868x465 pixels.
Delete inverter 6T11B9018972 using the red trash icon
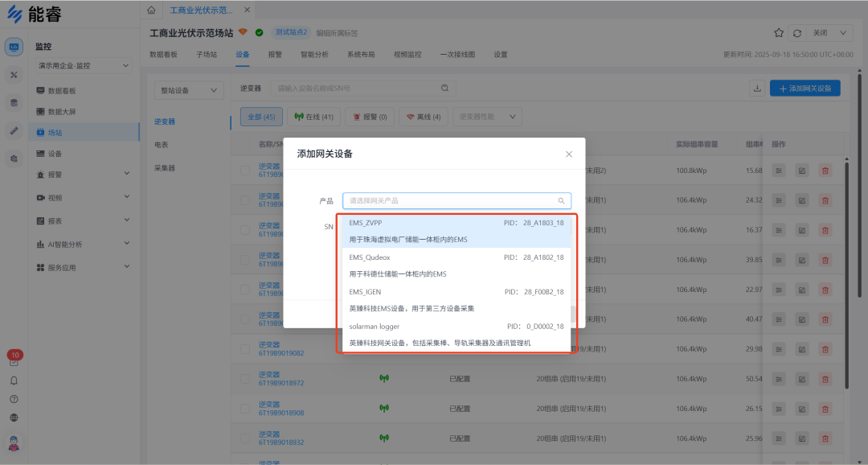tap(826, 379)
